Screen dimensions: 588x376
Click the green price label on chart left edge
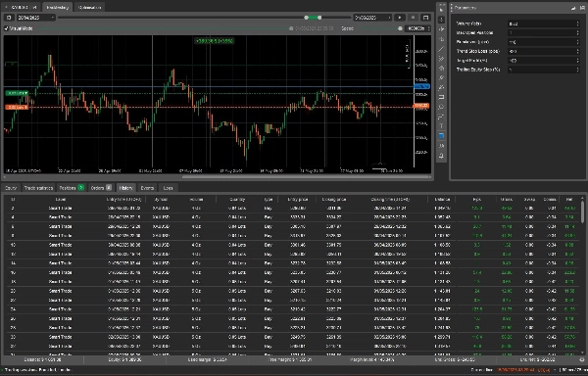pos(17,93)
